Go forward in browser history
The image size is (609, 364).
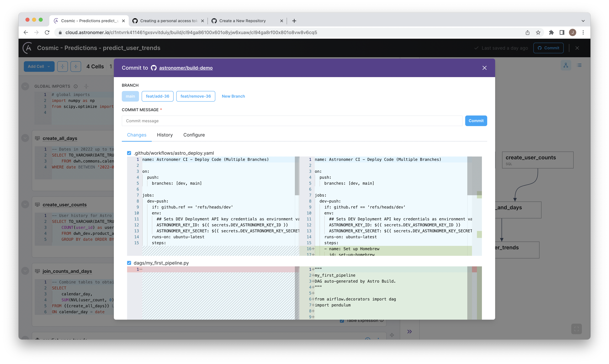[36, 32]
